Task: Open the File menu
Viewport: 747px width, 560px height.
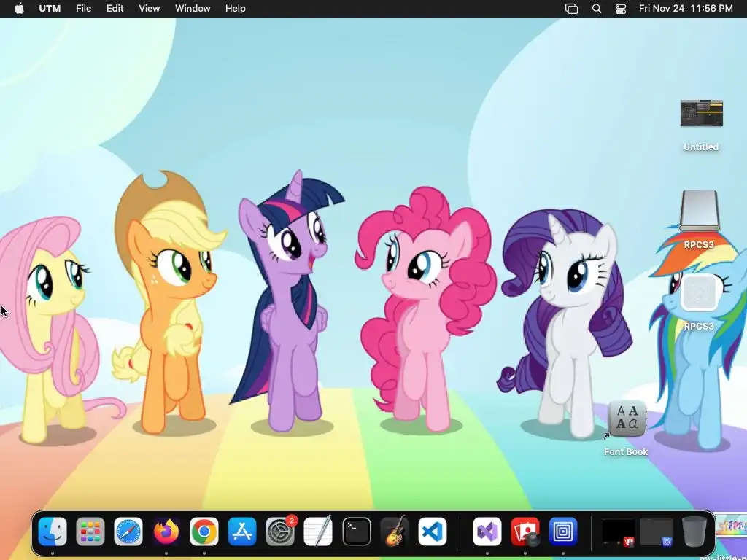Action: [83, 9]
